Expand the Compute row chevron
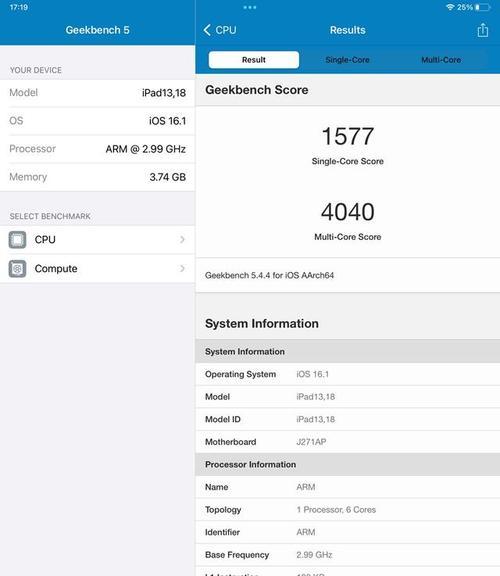 (182, 269)
